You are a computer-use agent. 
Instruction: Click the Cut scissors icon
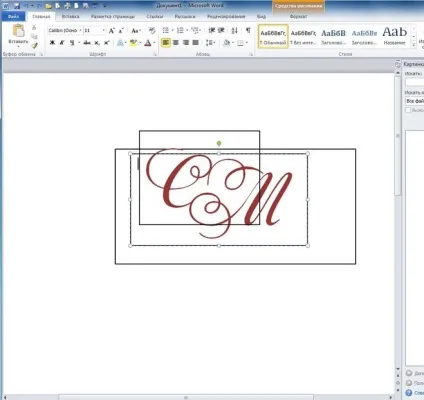(34, 28)
